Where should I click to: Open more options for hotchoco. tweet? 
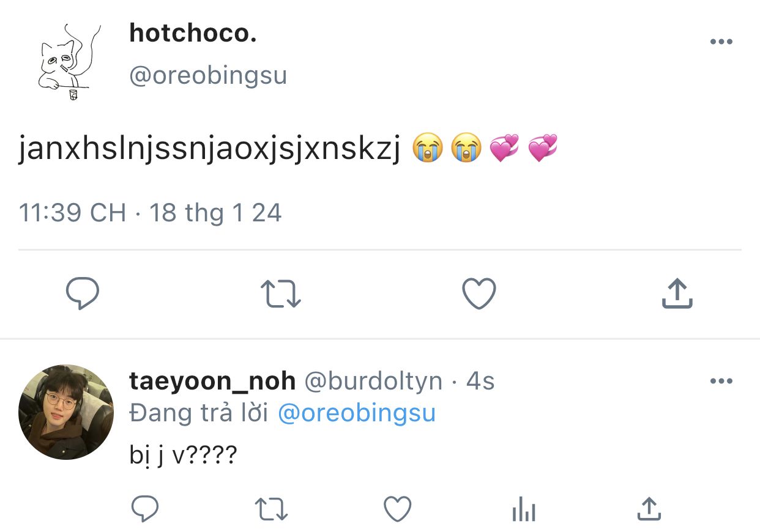[x=721, y=42]
